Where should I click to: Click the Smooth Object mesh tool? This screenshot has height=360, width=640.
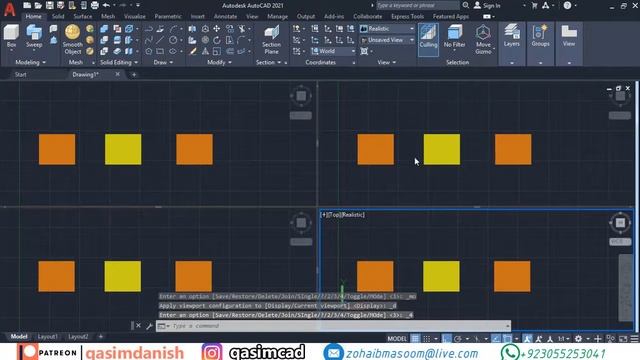click(x=73, y=39)
